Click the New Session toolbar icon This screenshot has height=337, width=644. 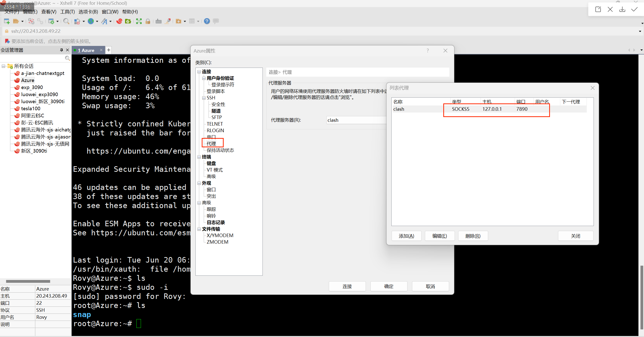point(7,21)
